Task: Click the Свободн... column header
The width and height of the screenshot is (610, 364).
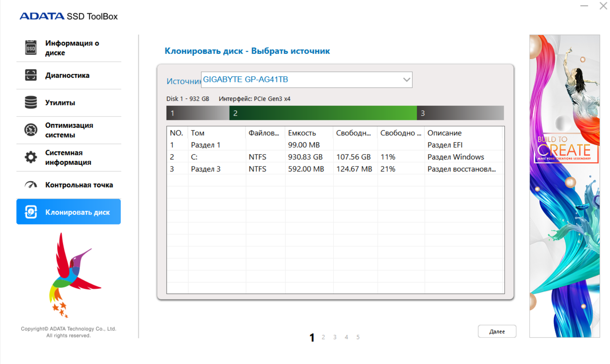Action: (355, 133)
